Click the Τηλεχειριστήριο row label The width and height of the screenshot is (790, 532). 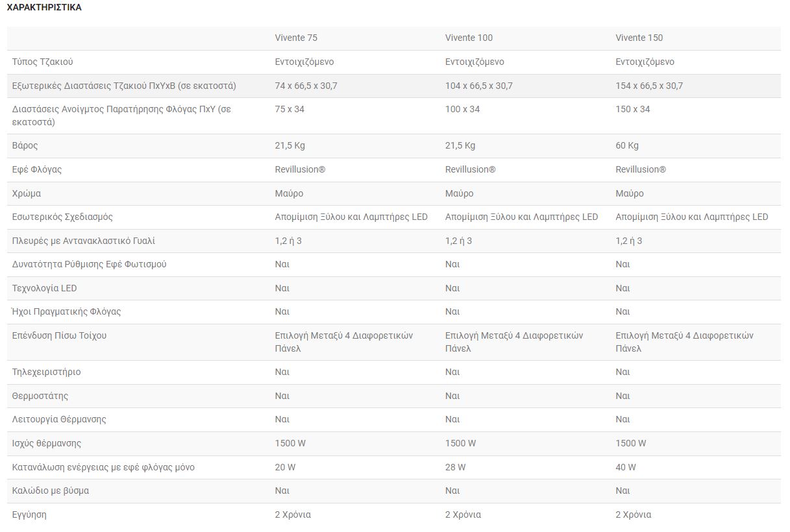(47, 372)
